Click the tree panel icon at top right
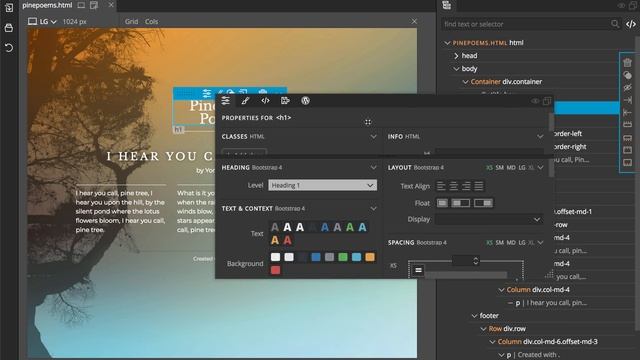This screenshot has width=640, height=360. coord(447,5)
